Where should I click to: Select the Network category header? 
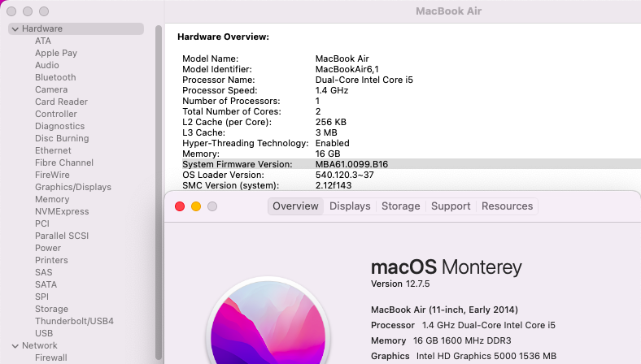click(x=40, y=345)
